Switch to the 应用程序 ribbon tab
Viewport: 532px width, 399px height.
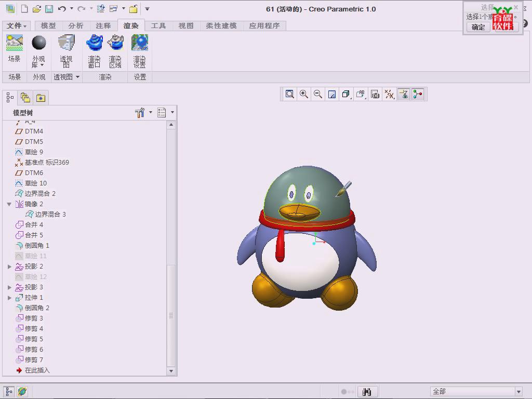click(264, 26)
